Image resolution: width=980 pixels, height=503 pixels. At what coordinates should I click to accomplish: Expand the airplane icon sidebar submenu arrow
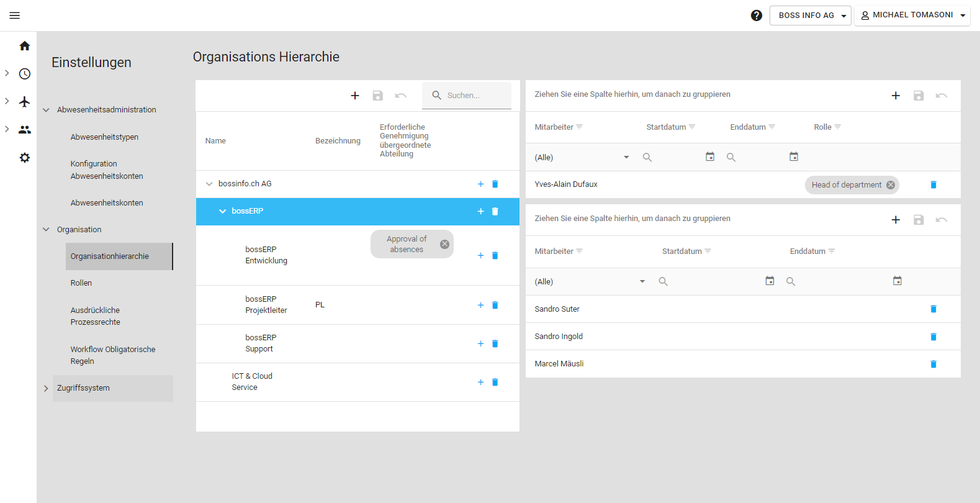tap(7, 101)
